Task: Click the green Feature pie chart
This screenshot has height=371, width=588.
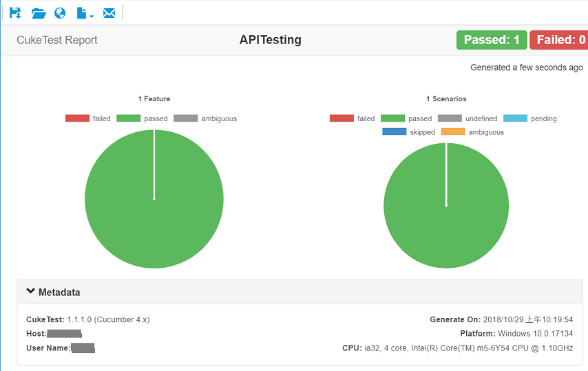Action: [x=154, y=199]
